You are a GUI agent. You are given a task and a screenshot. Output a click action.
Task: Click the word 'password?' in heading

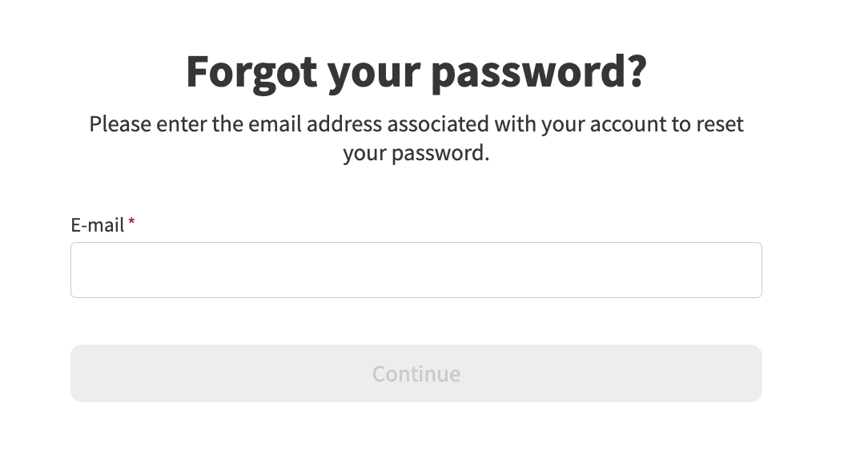[539, 72]
